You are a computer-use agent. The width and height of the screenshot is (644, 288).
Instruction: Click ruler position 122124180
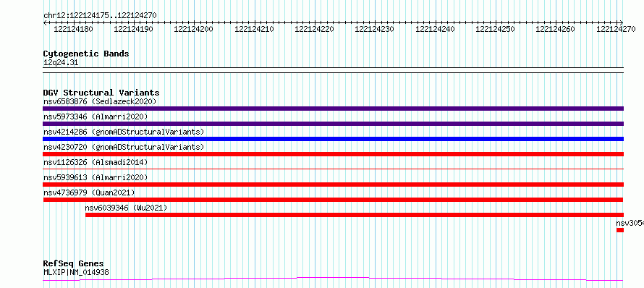74,29
